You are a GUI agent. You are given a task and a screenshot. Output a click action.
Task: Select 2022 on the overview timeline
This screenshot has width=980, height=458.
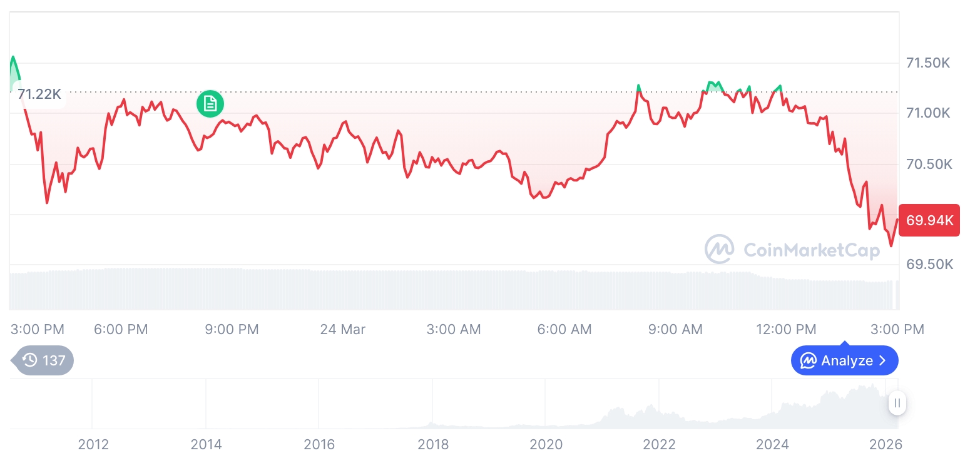(x=659, y=445)
